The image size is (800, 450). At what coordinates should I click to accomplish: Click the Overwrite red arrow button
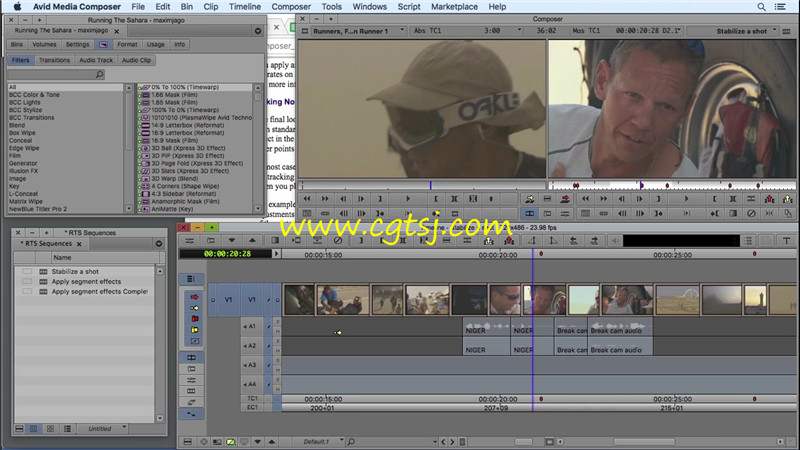coord(565,199)
